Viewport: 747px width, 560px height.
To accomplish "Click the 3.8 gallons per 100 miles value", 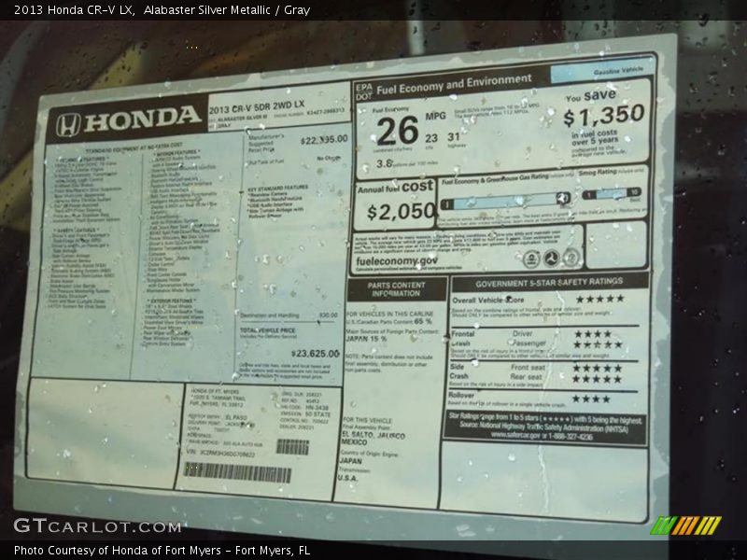I will (x=384, y=164).
